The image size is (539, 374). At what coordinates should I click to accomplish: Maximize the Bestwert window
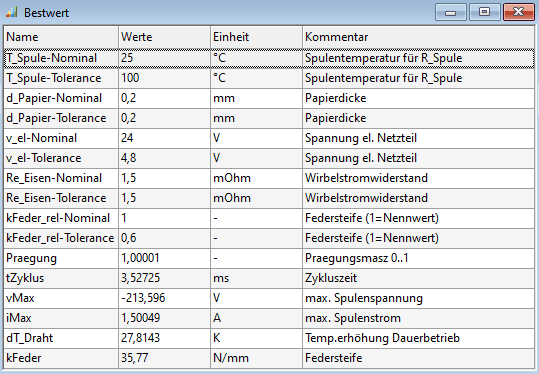pyautogui.click(x=484, y=12)
